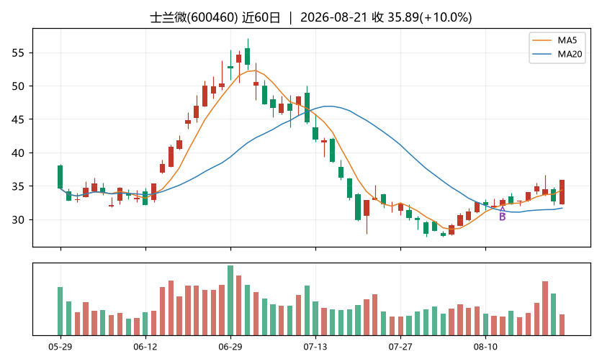Click the orange MA5 line sample in legend
This screenshot has height=364, width=602.
[x=542, y=40]
